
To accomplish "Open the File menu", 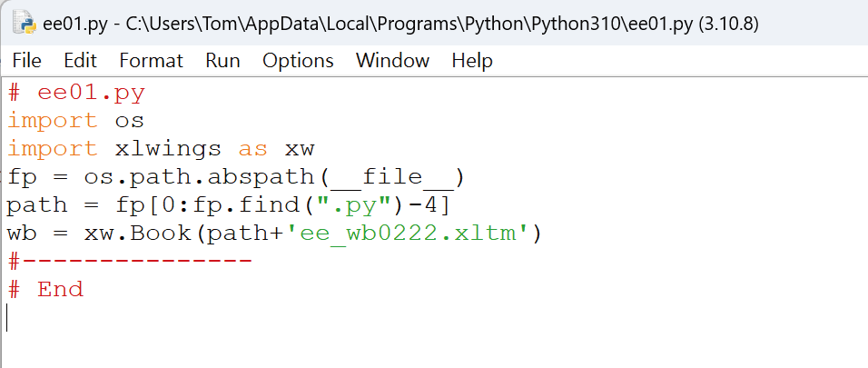I will [x=26, y=60].
